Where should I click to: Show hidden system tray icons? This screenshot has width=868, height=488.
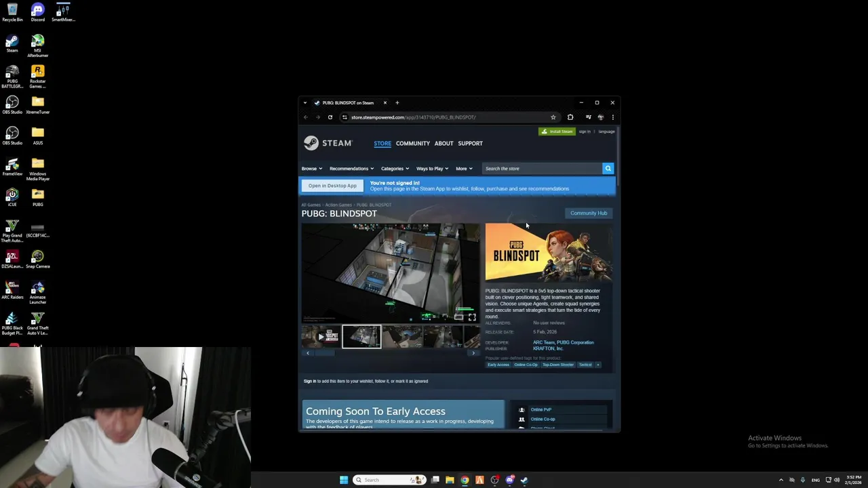coord(781,480)
